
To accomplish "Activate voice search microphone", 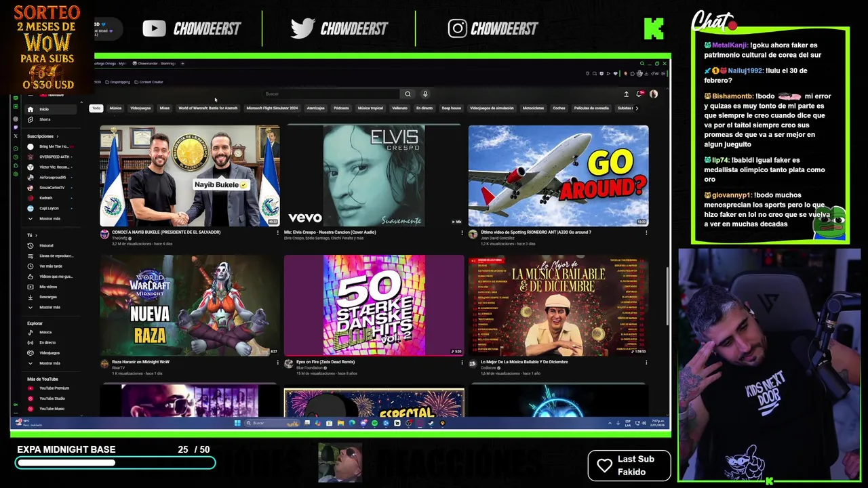I will tap(425, 94).
